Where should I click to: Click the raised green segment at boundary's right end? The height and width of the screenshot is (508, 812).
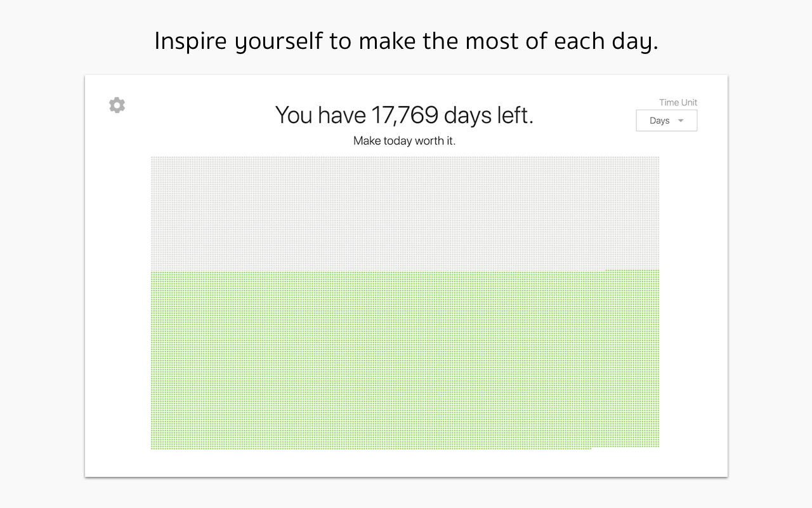click(632, 271)
